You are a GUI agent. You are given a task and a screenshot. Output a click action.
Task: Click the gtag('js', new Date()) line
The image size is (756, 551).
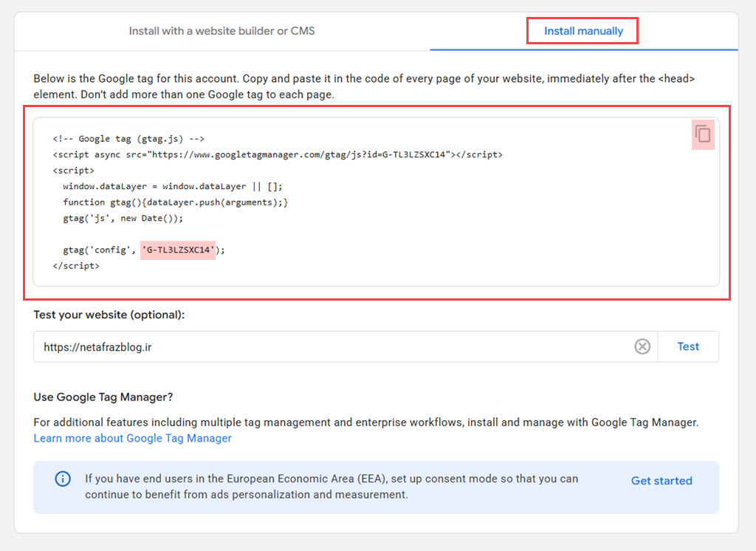pyautogui.click(x=123, y=218)
